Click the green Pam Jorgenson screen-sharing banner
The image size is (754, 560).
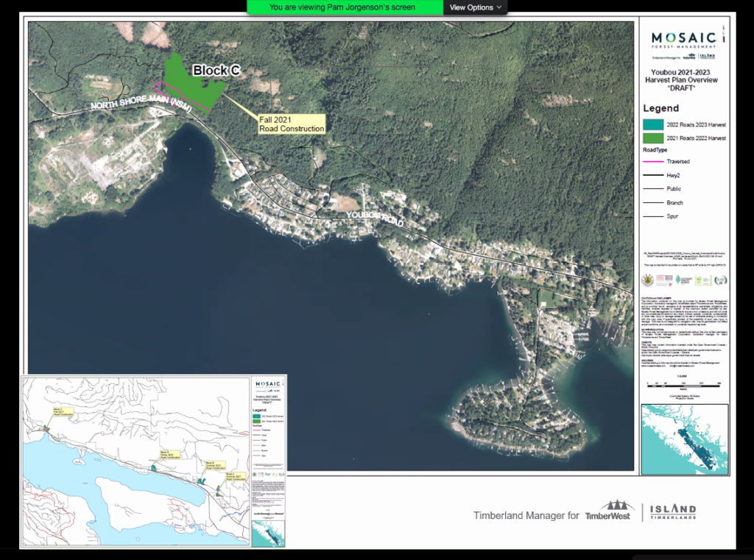tap(346, 7)
